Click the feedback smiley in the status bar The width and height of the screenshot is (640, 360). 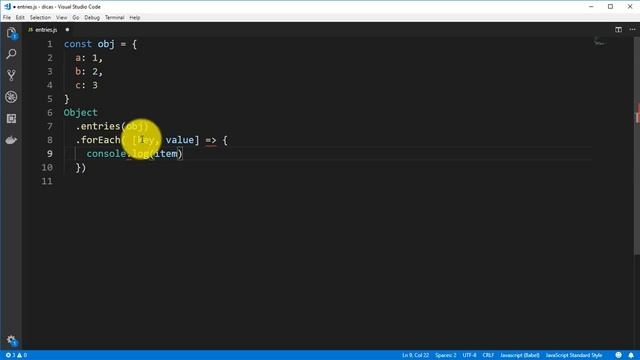[618, 355]
